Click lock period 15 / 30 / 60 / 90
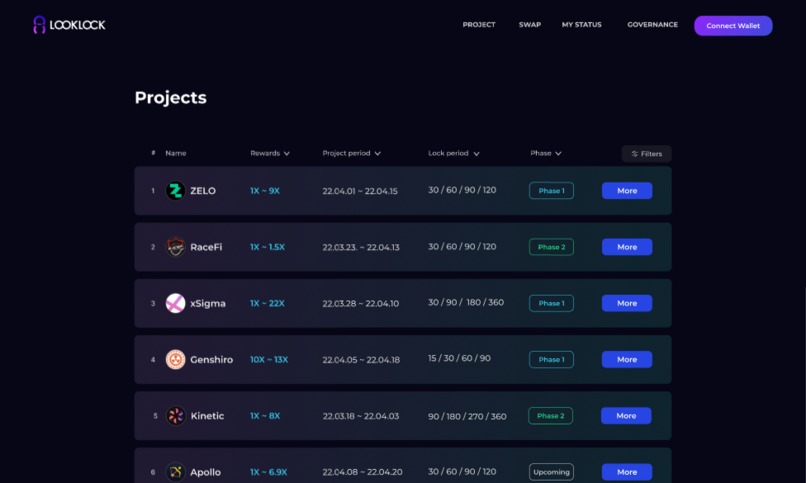806x483 pixels. pos(459,358)
